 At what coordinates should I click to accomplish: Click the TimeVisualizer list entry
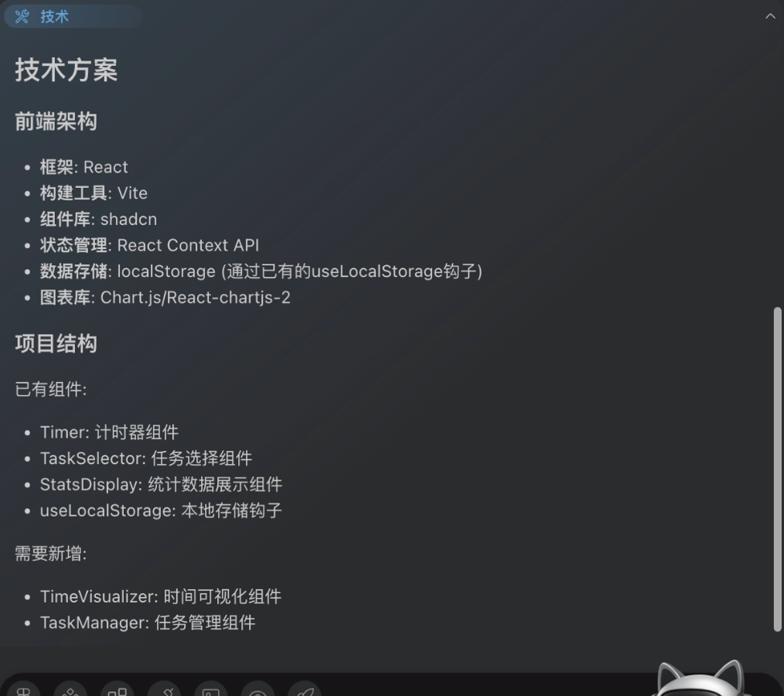coord(161,596)
